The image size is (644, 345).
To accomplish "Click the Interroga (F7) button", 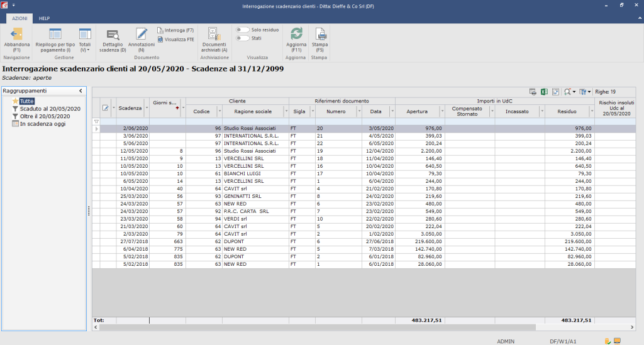I will tap(175, 30).
